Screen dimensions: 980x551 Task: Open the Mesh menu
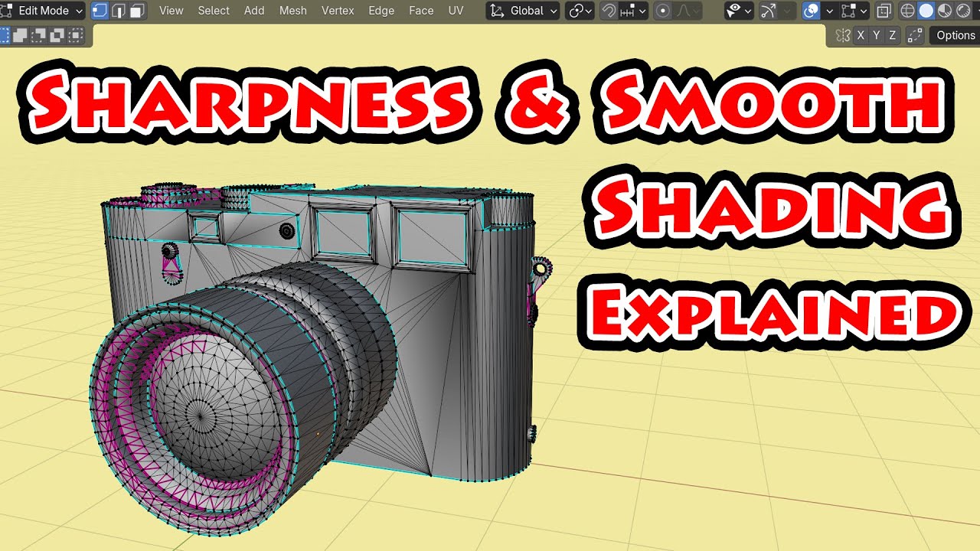pos(292,11)
